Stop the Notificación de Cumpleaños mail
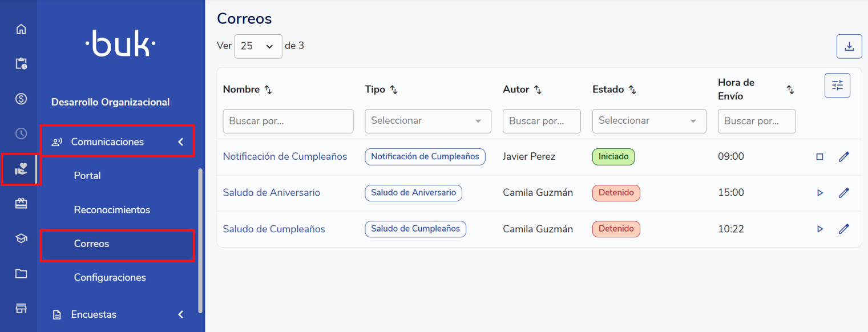The height and width of the screenshot is (332, 868). pos(819,157)
